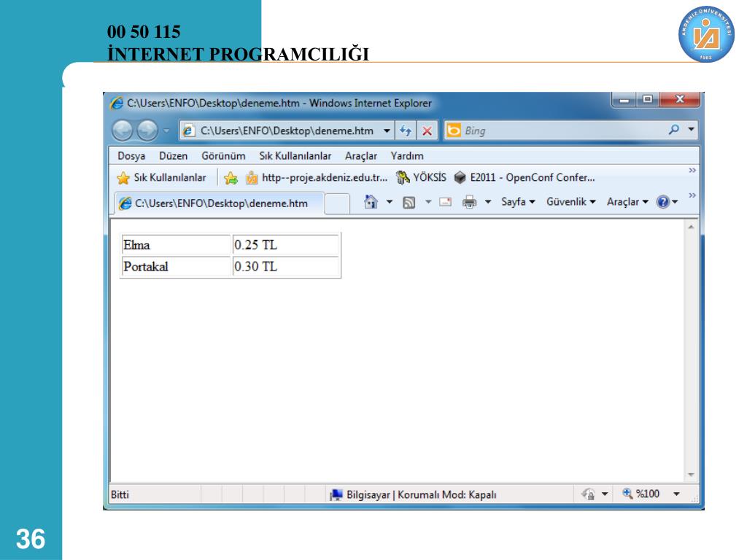The image size is (747, 560).
Task: Click the Home page icon
Action: click(371, 202)
